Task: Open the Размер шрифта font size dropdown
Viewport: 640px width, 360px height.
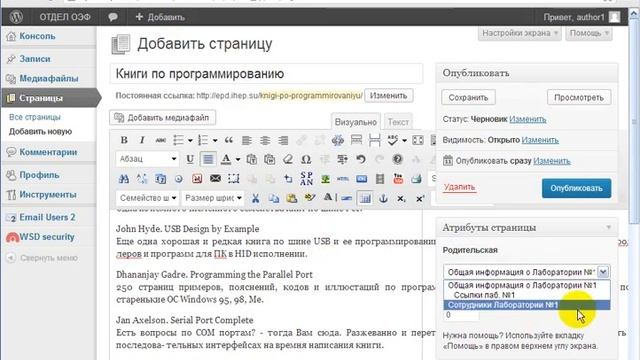Action: tap(213, 198)
